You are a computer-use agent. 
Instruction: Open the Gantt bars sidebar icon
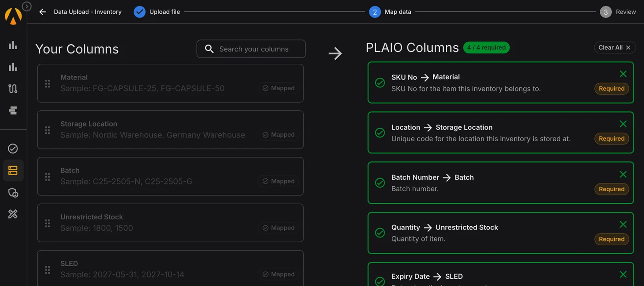13,110
